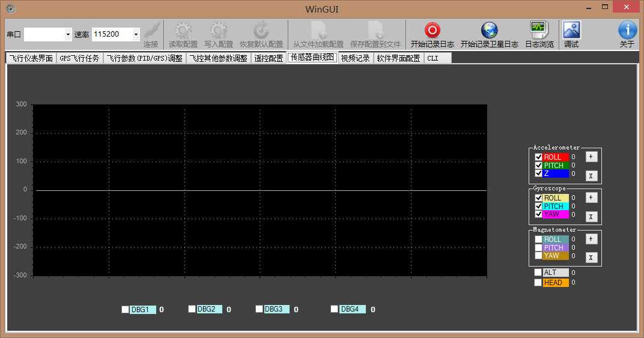Enable the HEAD curve checkbox
This screenshot has height=338, width=644.
click(x=538, y=283)
